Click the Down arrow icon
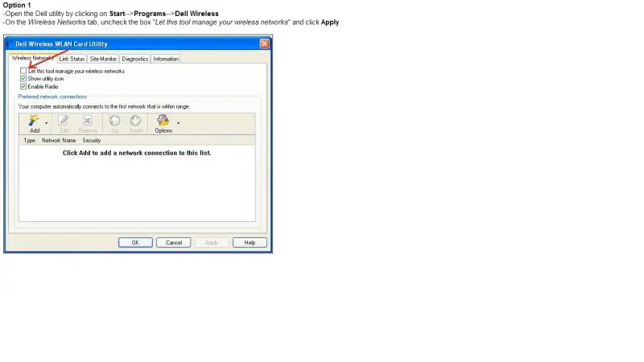Screen dimensions: 644x362 [x=135, y=121]
